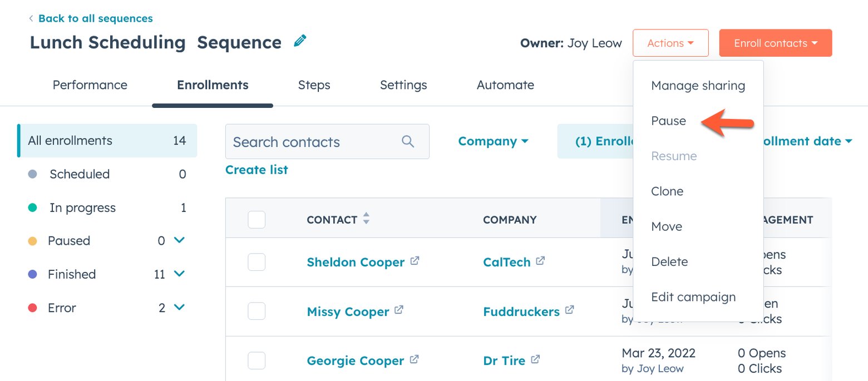The height and width of the screenshot is (381, 868).
Task: Open Fuddruckers' external link icon
Action: pos(569,310)
